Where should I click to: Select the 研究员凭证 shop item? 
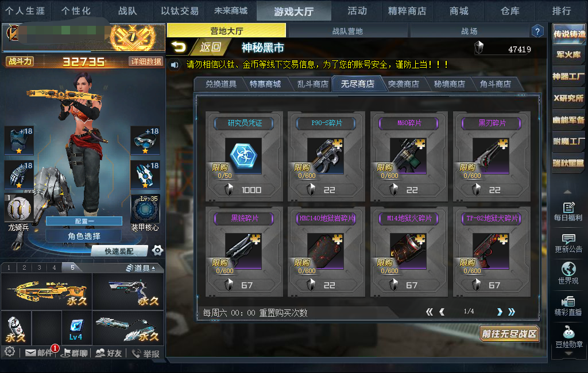(x=244, y=156)
